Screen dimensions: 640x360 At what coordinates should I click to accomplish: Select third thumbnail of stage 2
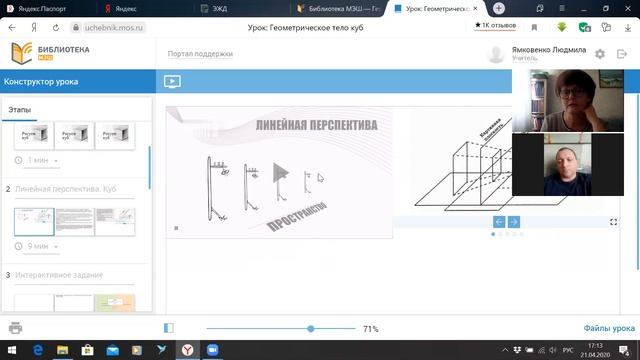(x=115, y=222)
